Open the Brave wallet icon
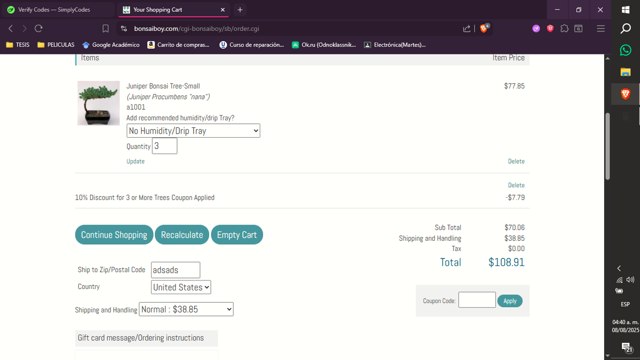640x360 pixels. tap(578, 29)
